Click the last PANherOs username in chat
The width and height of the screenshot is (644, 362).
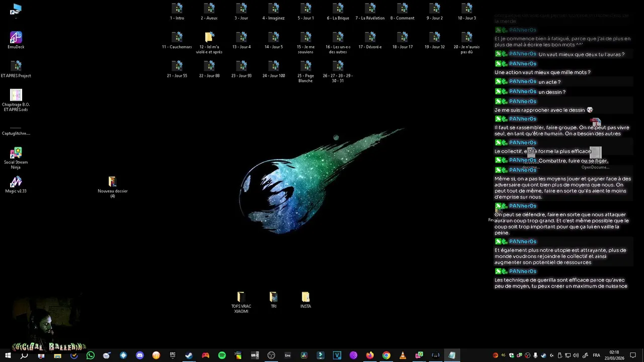coord(523,271)
